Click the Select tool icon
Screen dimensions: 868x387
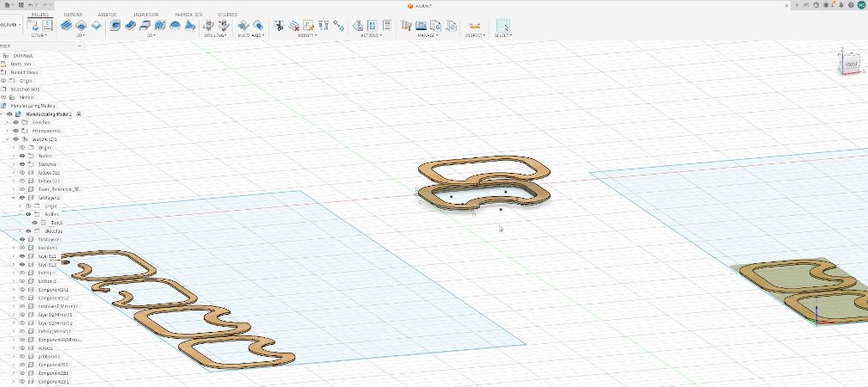[502, 26]
